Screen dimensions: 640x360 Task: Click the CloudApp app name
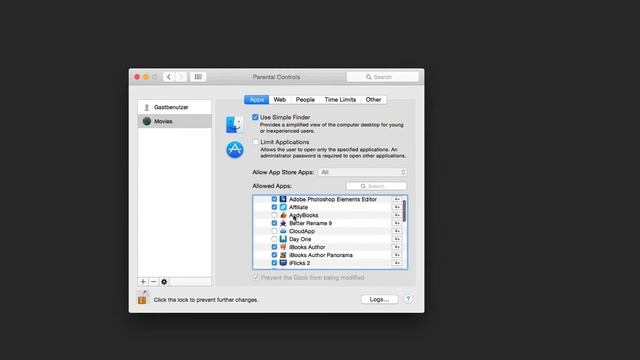click(x=302, y=231)
